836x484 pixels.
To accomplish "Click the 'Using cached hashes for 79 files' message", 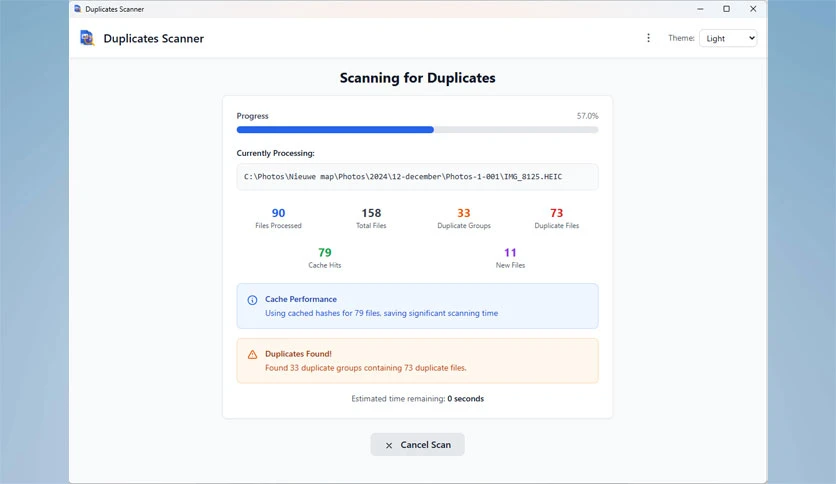I will coord(381,313).
